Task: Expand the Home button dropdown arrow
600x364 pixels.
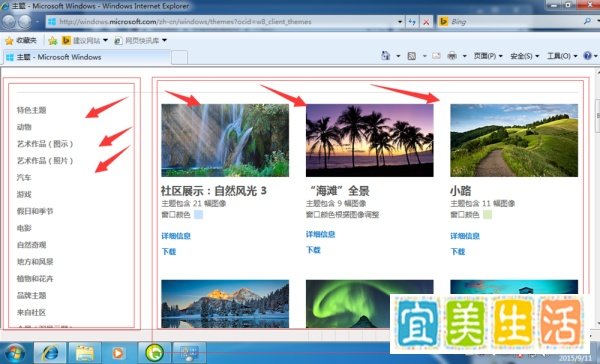Action: [x=398, y=56]
